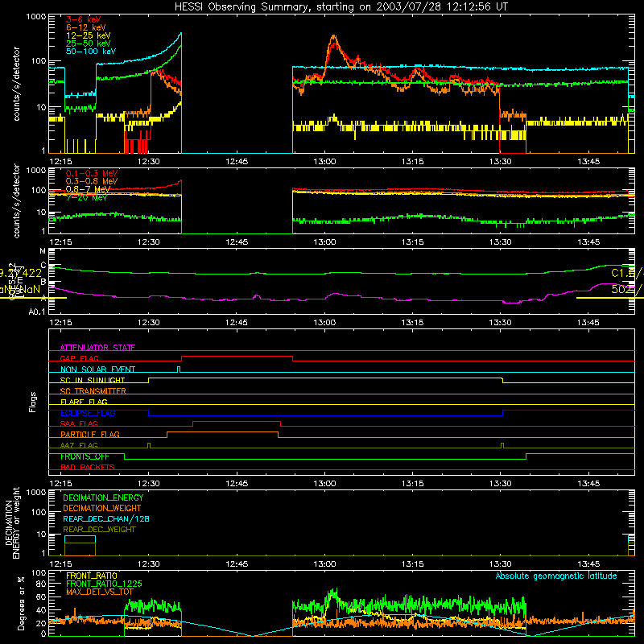Click the DECIMATION_ENERGY legend label
This screenshot has width=644, height=644.
(x=103, y=497)
